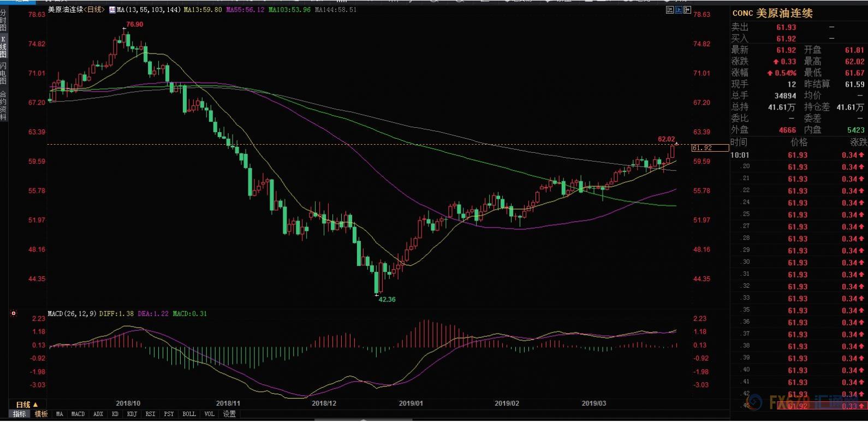
Task: Click the 总手 value 34894
Action: pos(785,96)
